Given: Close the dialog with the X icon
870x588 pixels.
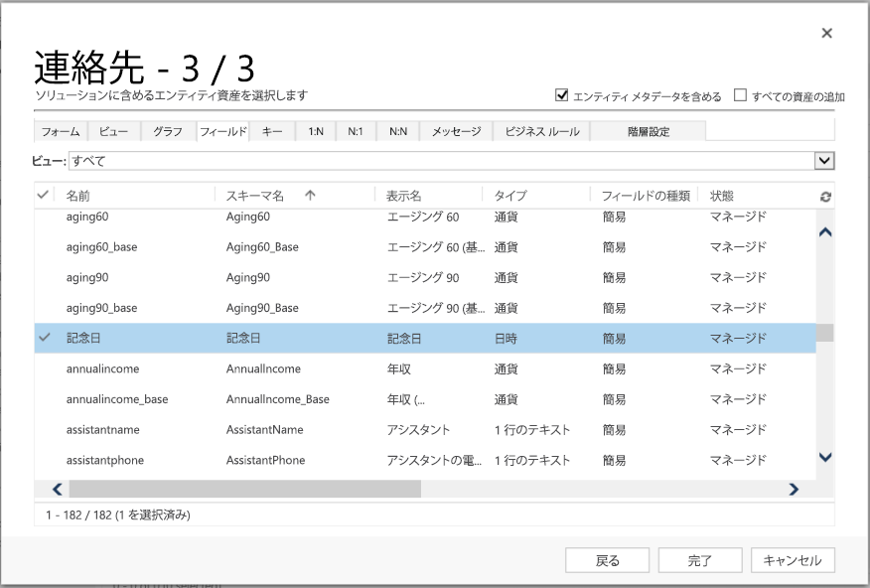Looking at the screenshot, I should [826, 34].
